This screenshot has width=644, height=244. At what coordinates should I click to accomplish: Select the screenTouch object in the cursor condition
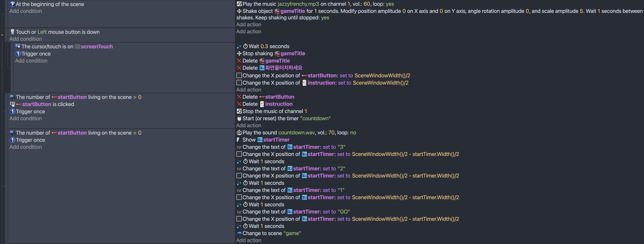(x=94, y=47)
